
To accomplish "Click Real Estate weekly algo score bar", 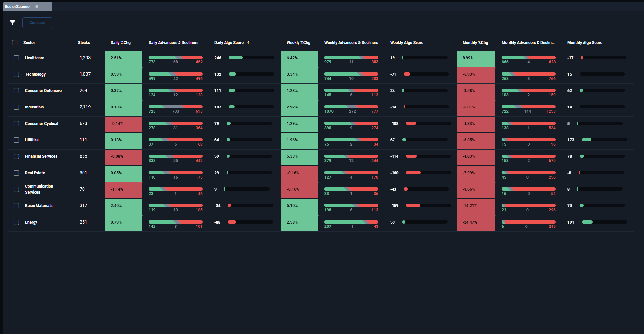I will tap(428, 173).
